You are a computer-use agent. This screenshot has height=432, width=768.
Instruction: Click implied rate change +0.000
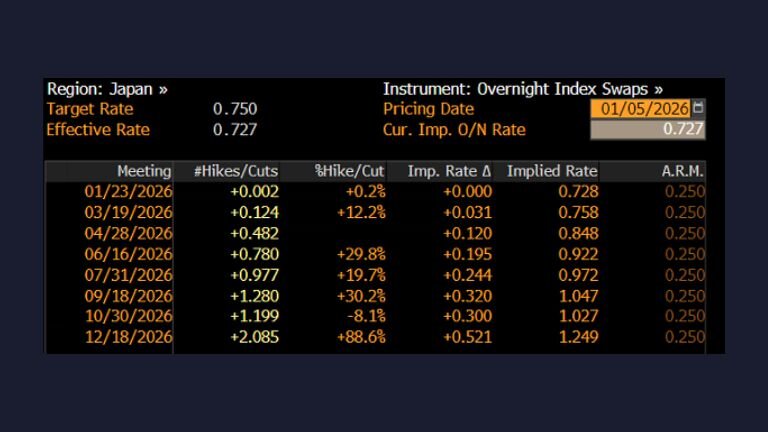click(x=468, y=192)
